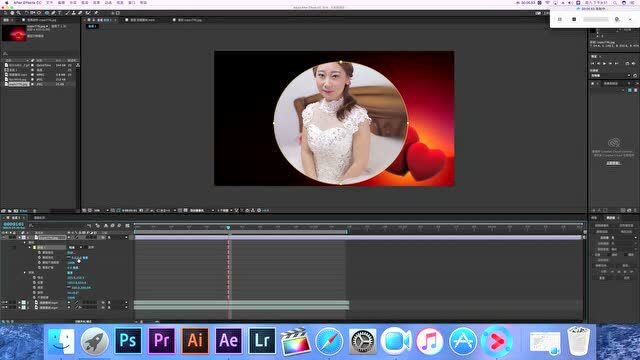Select the Eraser tool
Screen dimensions: 640x360
tap(80, 13)
